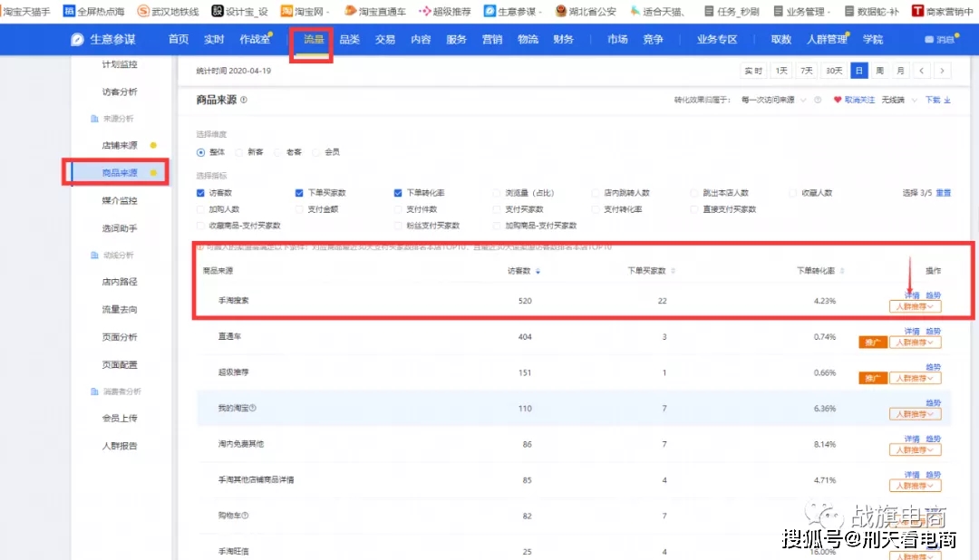The image size is (979, 560).
Task: Click heart icon 取消关注
Action: [838, 100]
